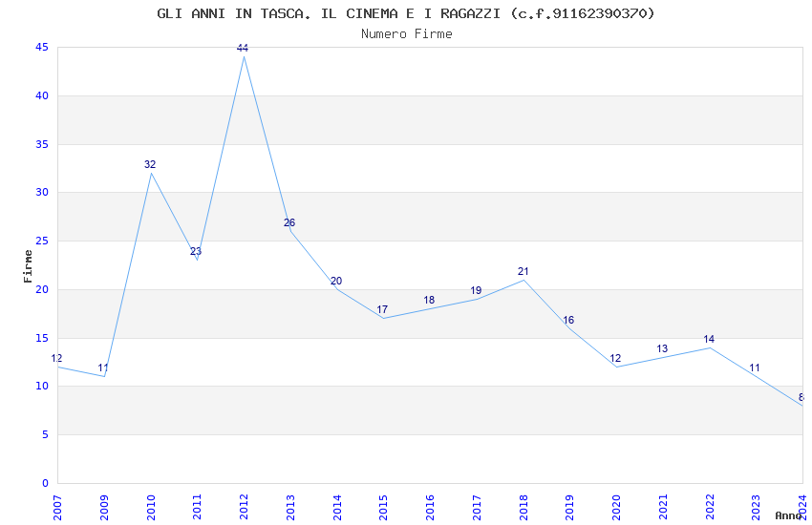Select the data label 14 for year 2022
The width and height of the screenshot is (812, 525).
click(709, 339)
